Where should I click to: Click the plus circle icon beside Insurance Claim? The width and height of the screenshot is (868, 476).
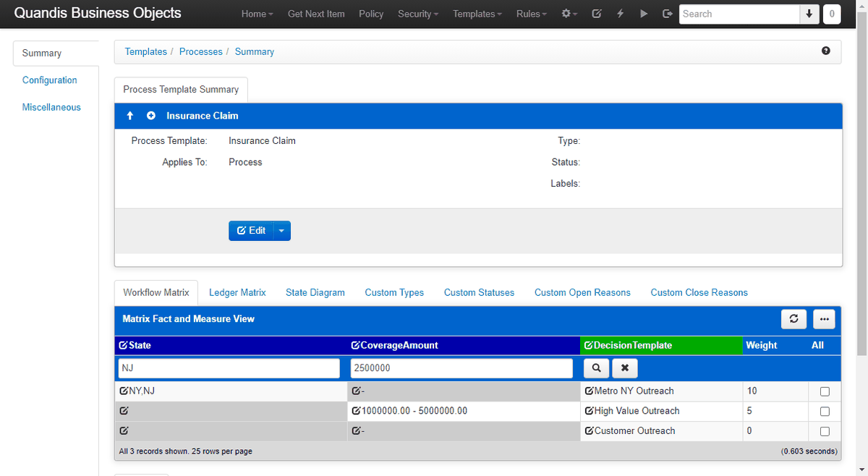(151, 116)
